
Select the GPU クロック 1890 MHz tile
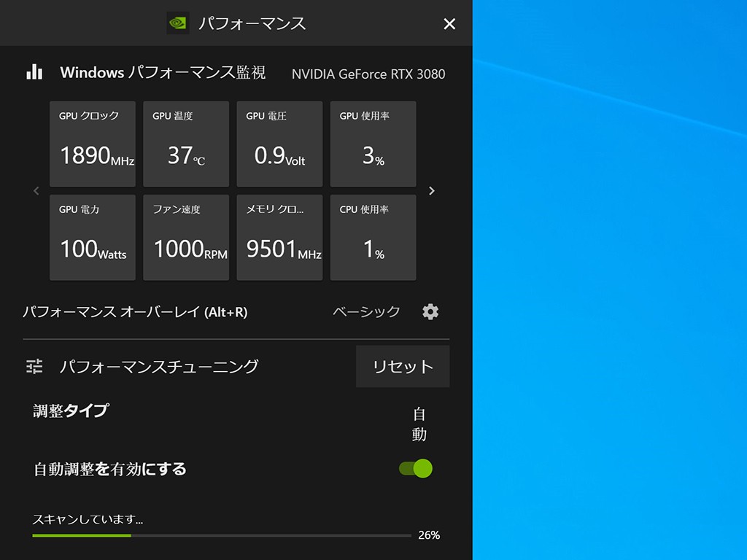click(x=93, y=144)
